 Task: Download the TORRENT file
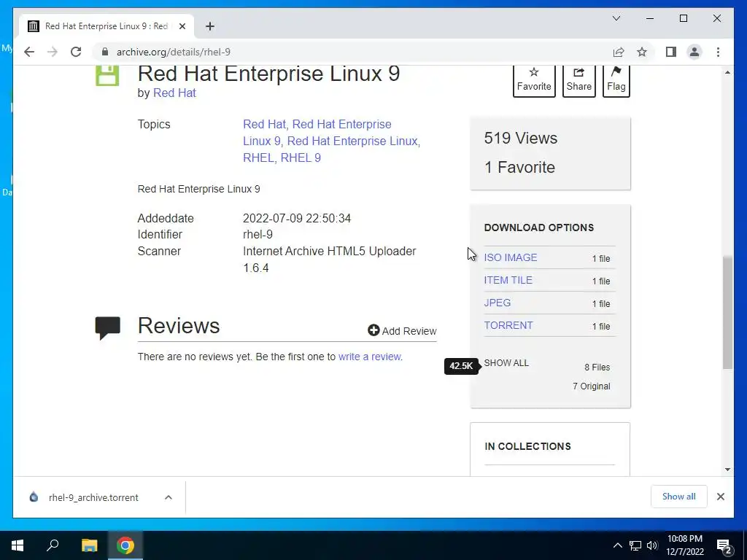coord(508,326)
